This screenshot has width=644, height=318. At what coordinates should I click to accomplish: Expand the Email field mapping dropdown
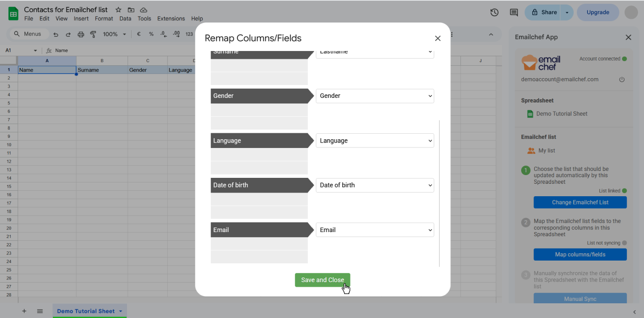tap(374, 230)
